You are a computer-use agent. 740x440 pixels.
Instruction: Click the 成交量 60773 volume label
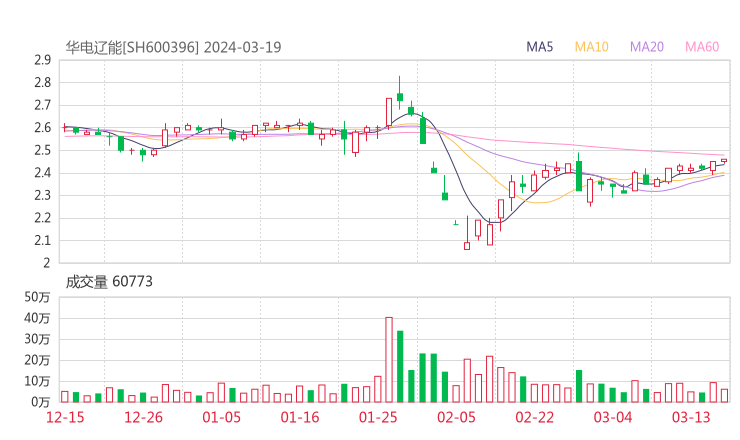(x=109, y=282)
